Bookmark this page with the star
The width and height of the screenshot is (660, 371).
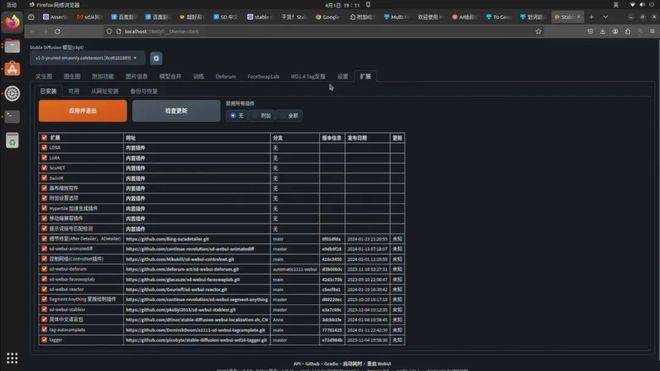pyautogui.click(x=538, y=32)
